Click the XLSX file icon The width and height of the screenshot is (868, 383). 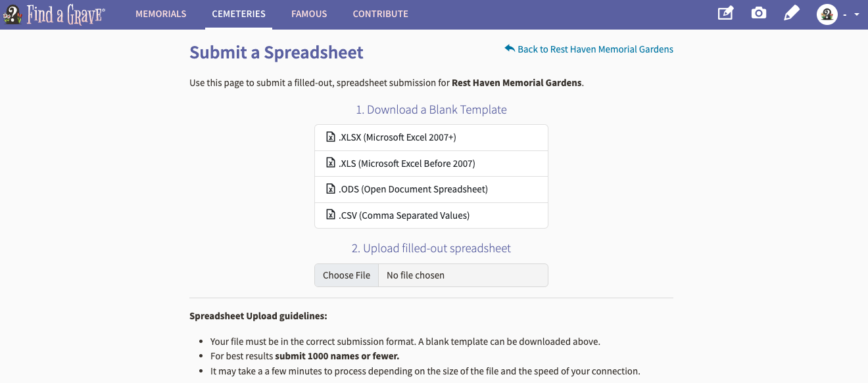click(x=331, y=137)
